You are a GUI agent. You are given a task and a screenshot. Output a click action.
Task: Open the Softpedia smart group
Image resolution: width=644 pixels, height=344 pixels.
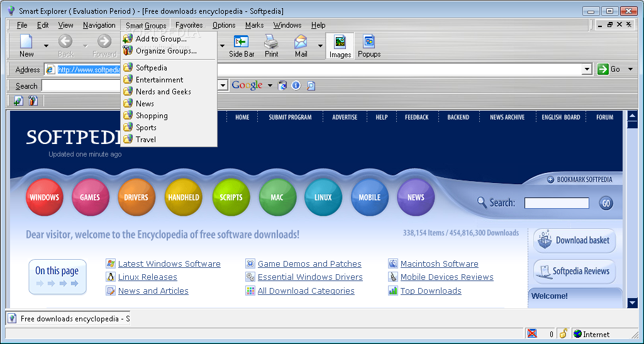pyautogui.click(x=169, y=68)
